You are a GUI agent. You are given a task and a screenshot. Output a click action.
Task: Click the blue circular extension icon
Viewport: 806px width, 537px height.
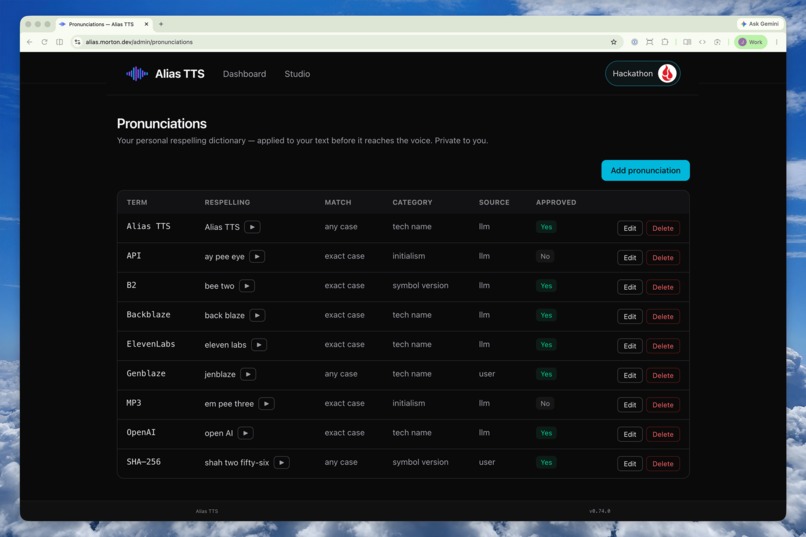point(634,42)
